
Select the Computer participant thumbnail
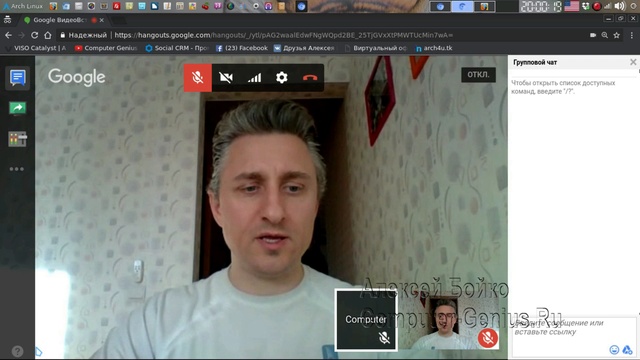[366, 320]
